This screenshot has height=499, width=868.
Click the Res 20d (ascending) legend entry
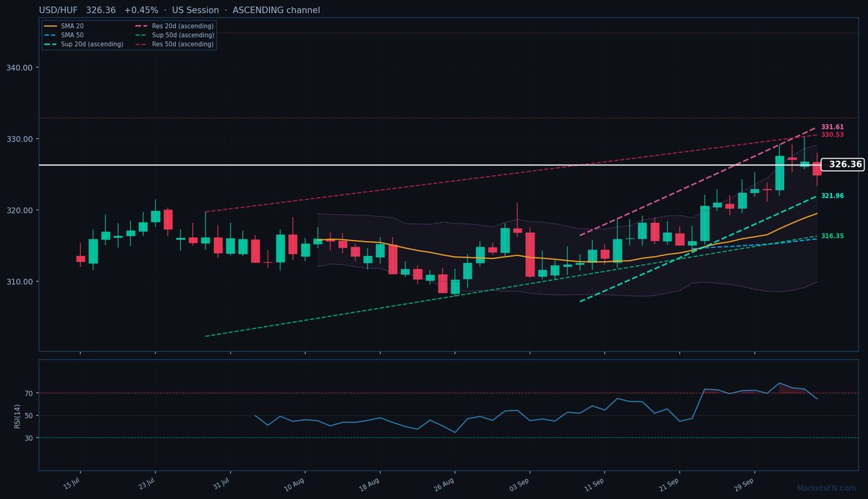point(174,26)
